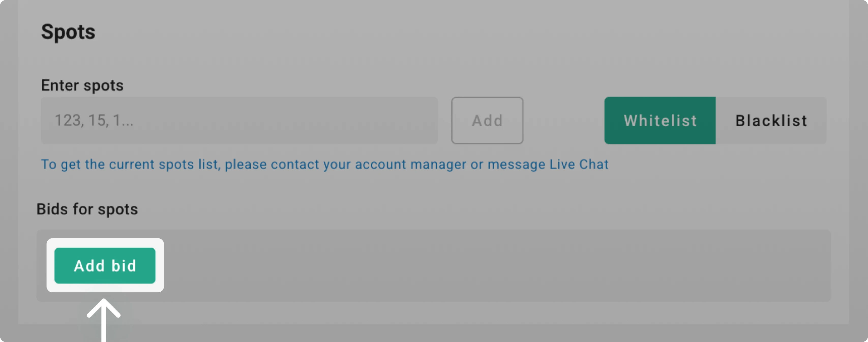Open the current spots list help link
868x342 pixels.
324,164
